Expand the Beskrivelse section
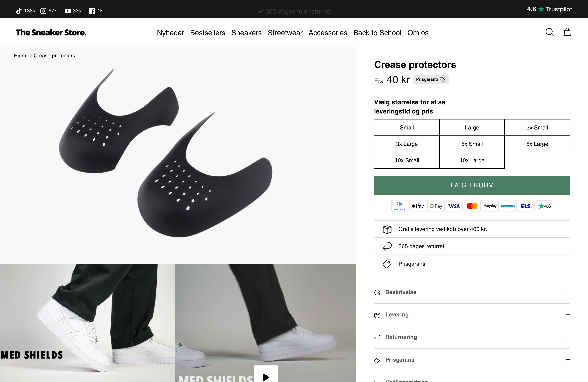Screen dimensions: 588x382 (x=471, y=292)
